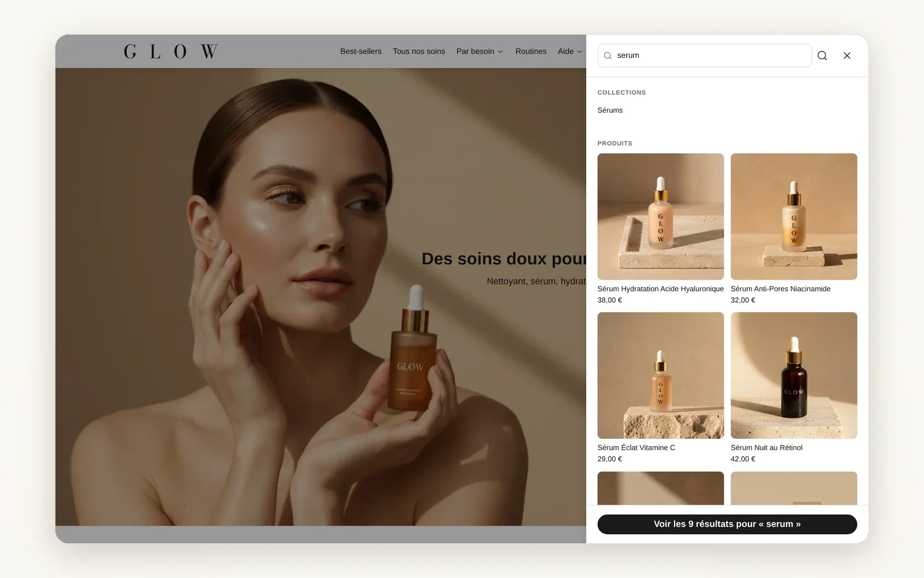Open Sérum Anti-Pores Niacinamide product image
Image resolution: width=924 pixels, height=578 pixels.
pyautogui.click(x=794, y=216)
